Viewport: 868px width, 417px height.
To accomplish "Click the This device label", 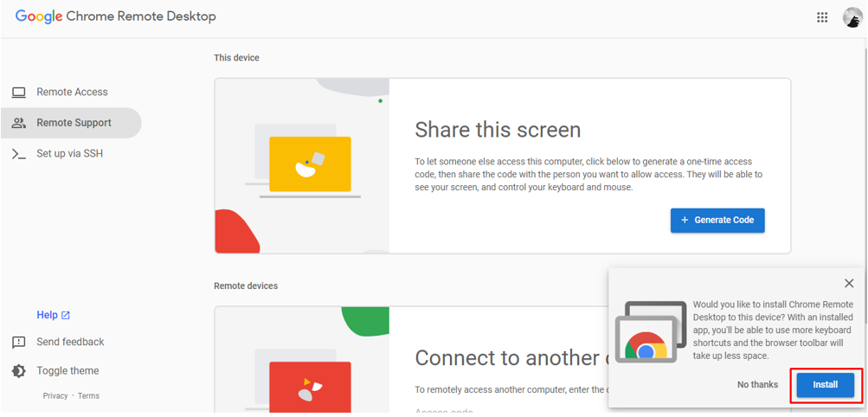I will (x=236, y=57).
